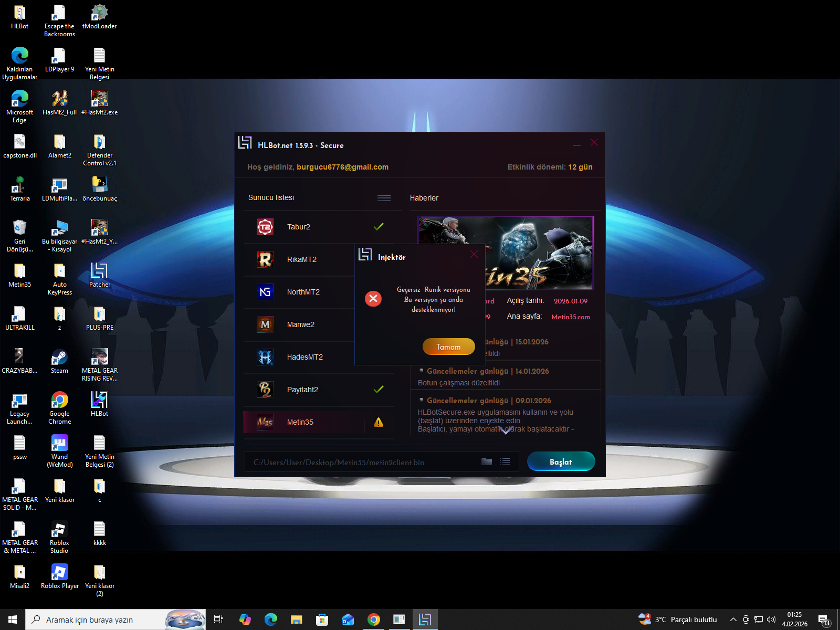The width and height of the screenshot is (840, 630).
Task: Open Task View on the taskbar
Action: pyautogui.click(x=218, y=619)
